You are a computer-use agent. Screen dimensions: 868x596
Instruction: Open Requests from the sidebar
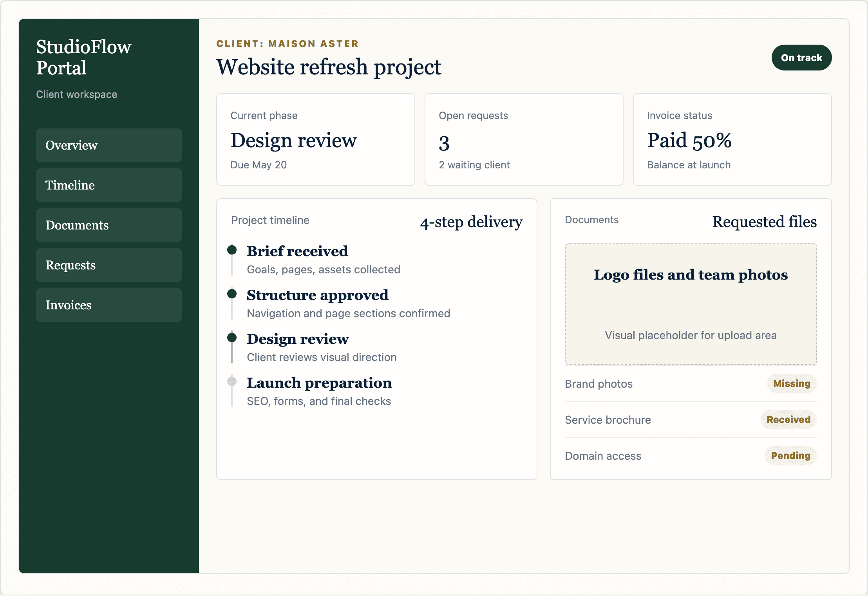(x=109, y=265)
